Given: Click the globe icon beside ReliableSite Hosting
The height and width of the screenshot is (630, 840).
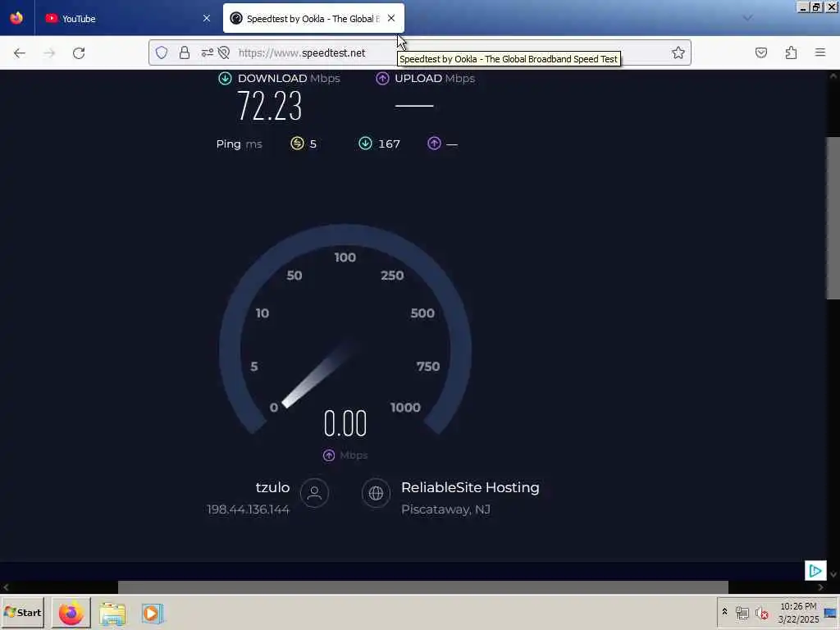Looking at the screenshot, I should [x=376, y=493].
